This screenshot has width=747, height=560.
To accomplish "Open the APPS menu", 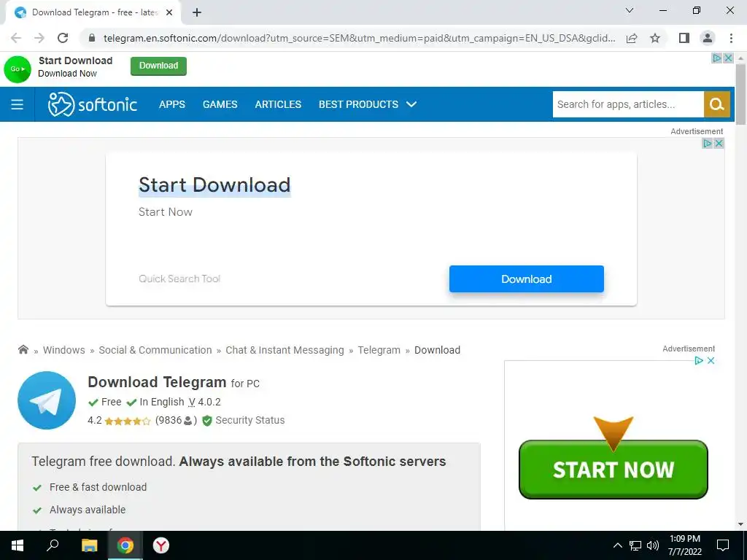I will (x=172, y=104).
